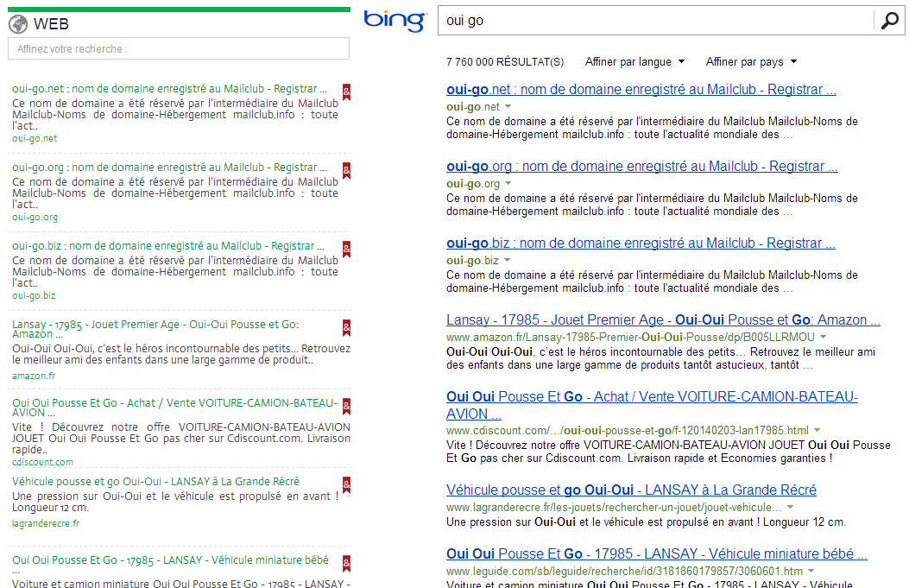
Task: Click the small oui-go.org URL in the WEB panel
Action: tap(35, 218)
